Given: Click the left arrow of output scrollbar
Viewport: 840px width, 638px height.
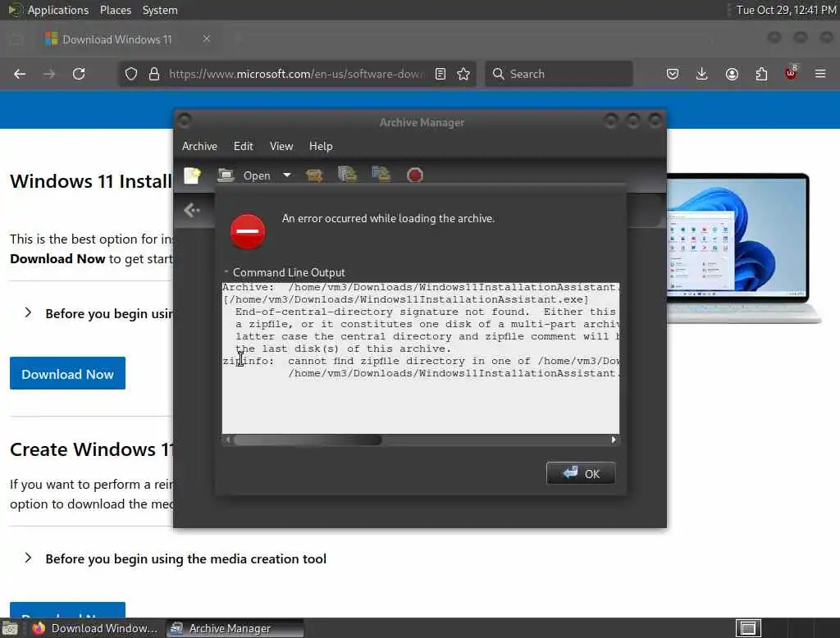Looking at the screenshot, I should point(228,440).
